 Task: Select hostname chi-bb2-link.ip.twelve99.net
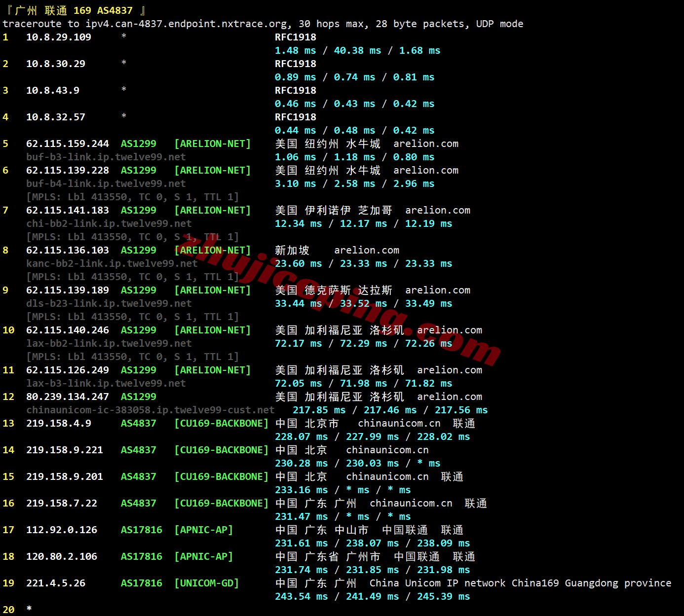pos(109,223)
